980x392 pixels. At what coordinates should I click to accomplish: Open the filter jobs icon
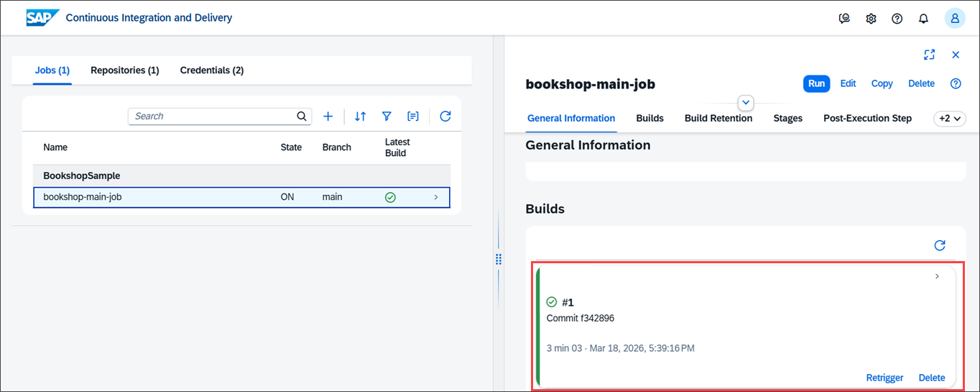click(387, 116)
